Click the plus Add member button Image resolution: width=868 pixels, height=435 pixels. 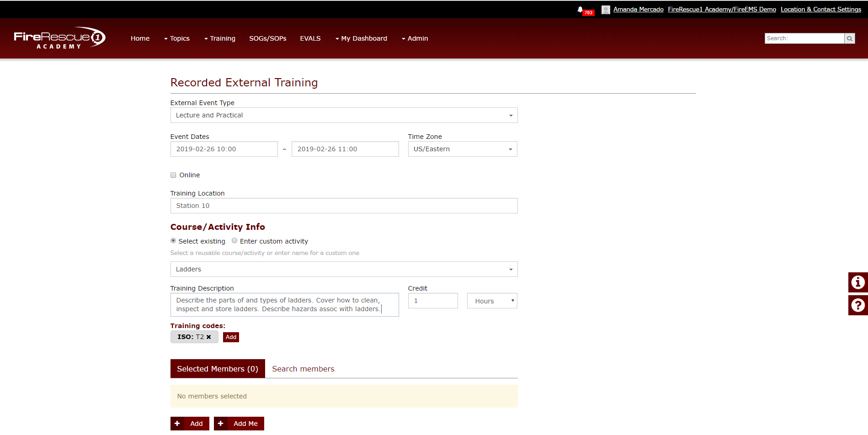[x=190, y=424]
